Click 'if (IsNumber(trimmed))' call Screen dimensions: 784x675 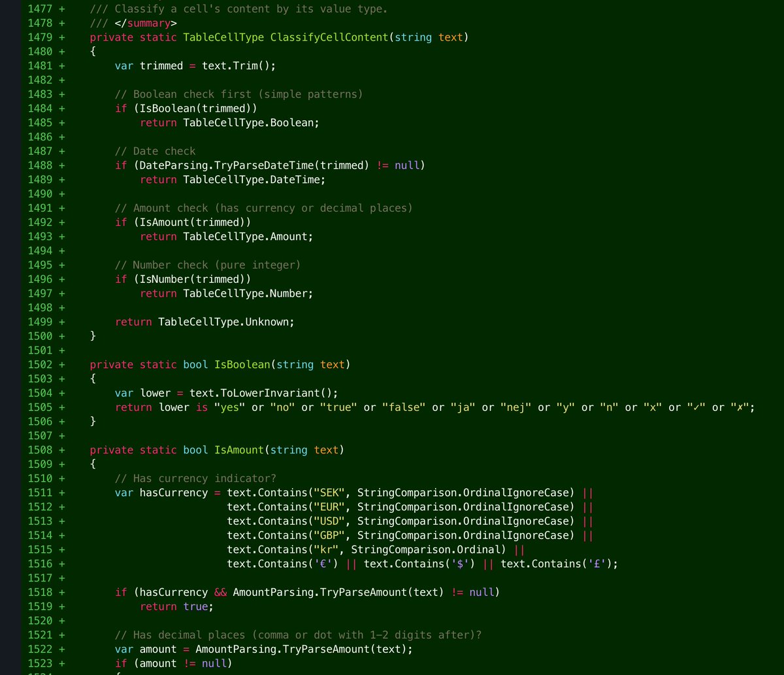pyautogui.click(x=183, y=279)
